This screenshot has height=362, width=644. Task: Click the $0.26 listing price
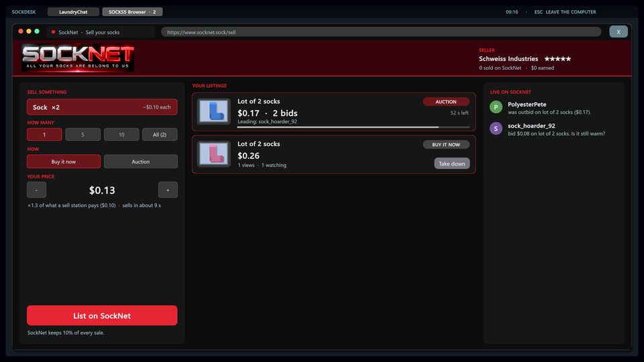(x=248, y=156)
